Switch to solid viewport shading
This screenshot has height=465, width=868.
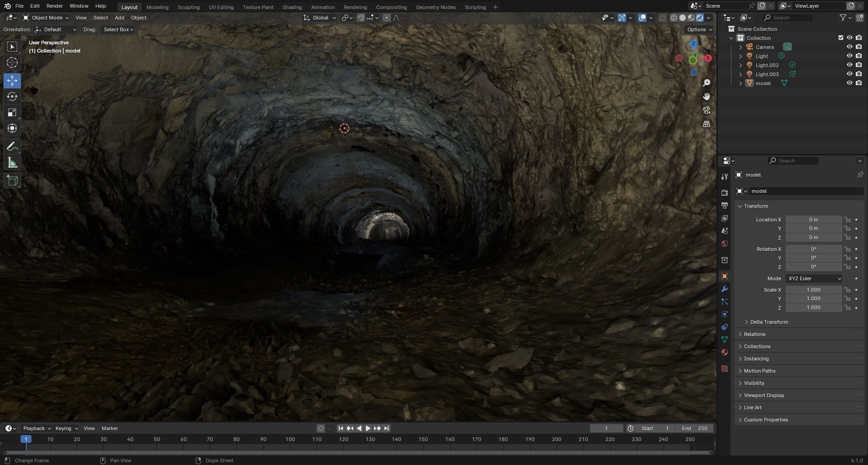coord(683,18)
